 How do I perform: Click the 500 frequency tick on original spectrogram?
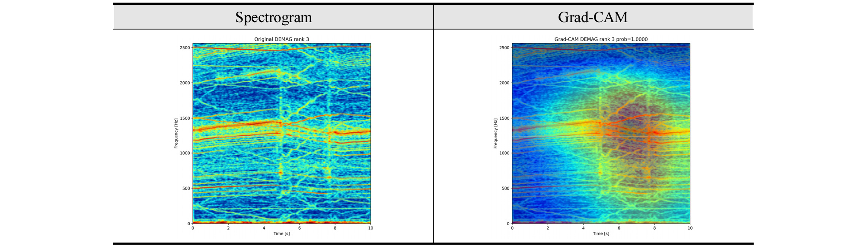click(x=185, y=188)
